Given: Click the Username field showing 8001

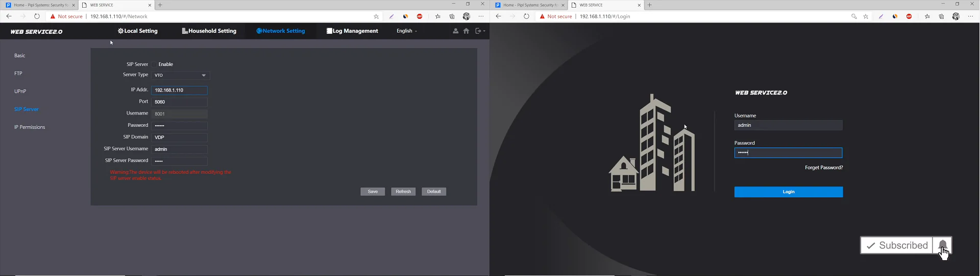Looking at the screenshot, I should coord(180,114).
